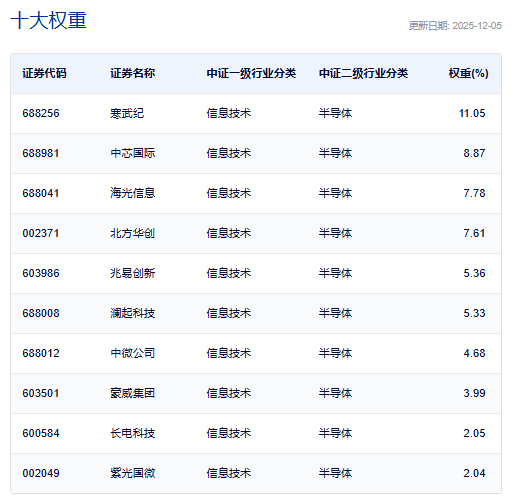514x504 pixels.
Task: Click the 权重(%) column header
Action: 468,73
